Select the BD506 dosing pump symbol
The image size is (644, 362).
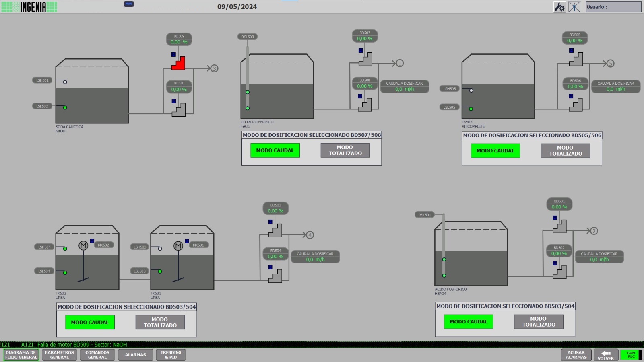pyautogui.click(x=576, y=105)
